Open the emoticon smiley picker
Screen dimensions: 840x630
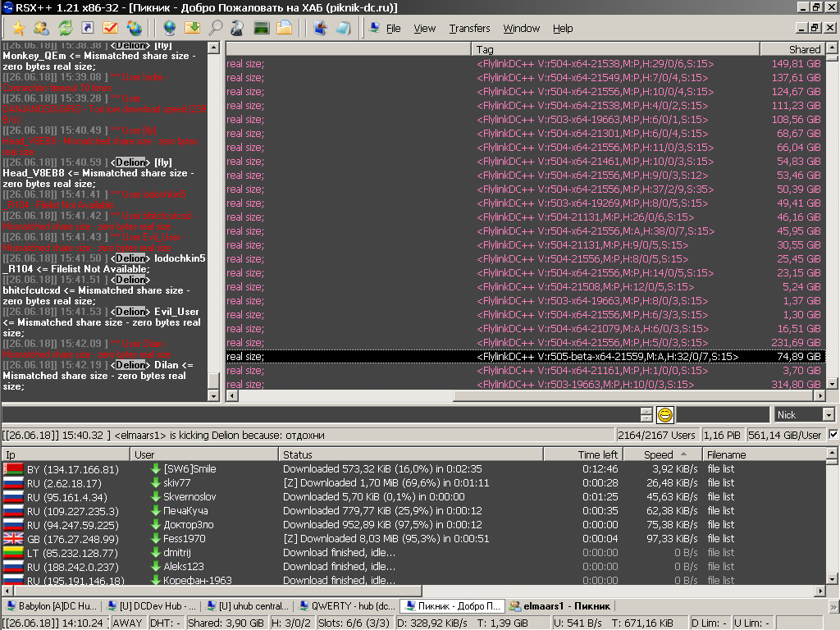tap(664, 414)
